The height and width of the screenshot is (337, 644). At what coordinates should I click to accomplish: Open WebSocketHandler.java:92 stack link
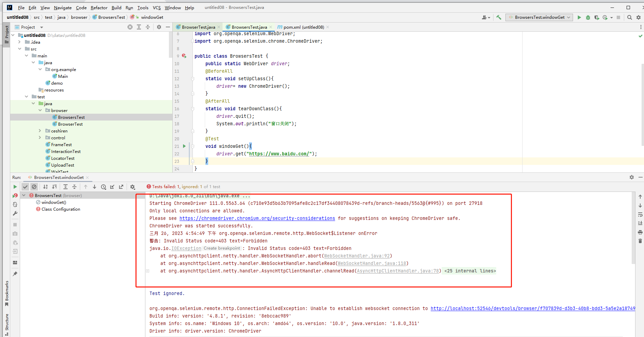click(357, 256)
